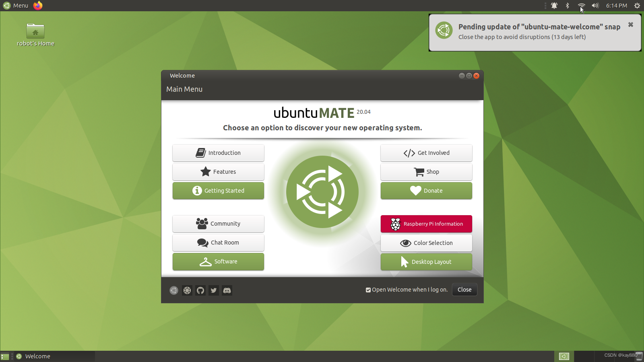This screenshot has height=362, width=644.
Task: Open the Twitter icon link
Action: pyautogui.click(x=214, y=290)
